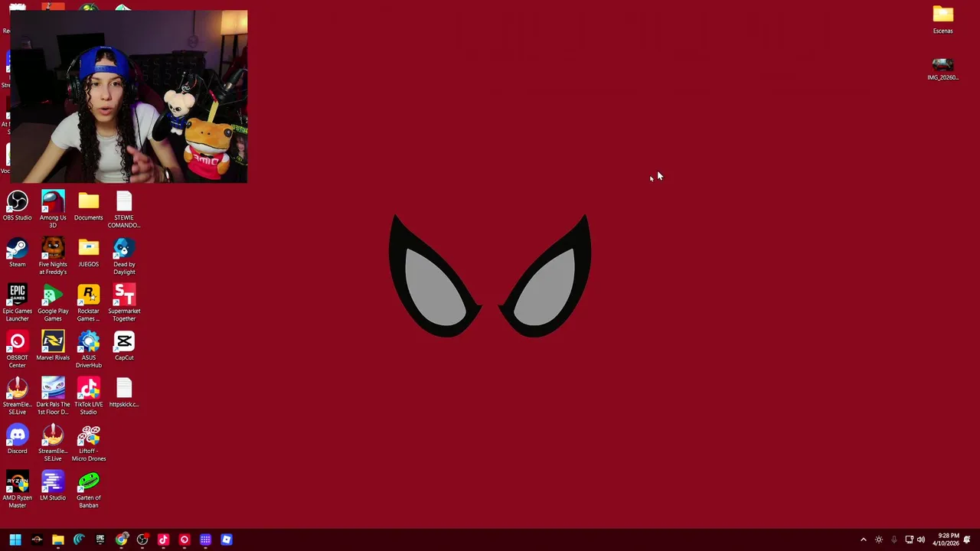Select the STEWIE COMANDO text file
Viewport: 980px width, 551px height.
pyautogui.click(x=124, y=209)
